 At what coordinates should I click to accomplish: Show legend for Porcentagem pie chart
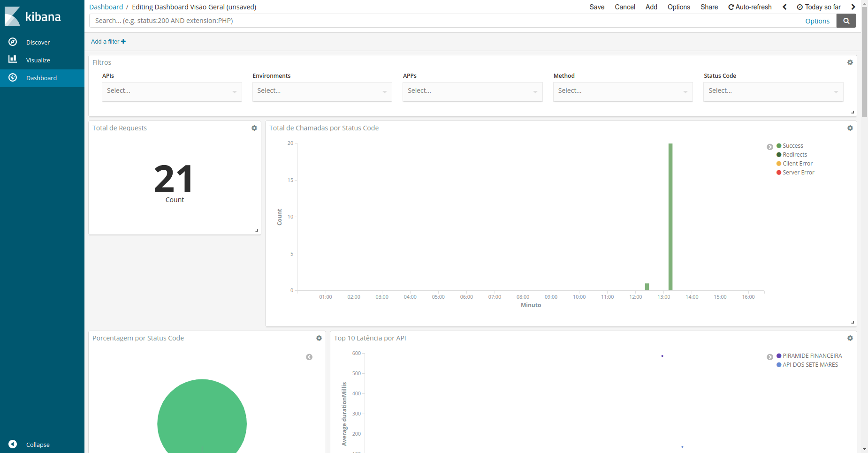pos(309,357)
